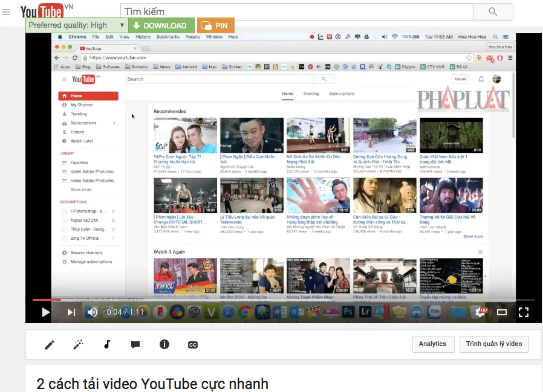Open the hamburger guide menu
543x392 pixels.
pyautogui.click(x=7, y=12)
